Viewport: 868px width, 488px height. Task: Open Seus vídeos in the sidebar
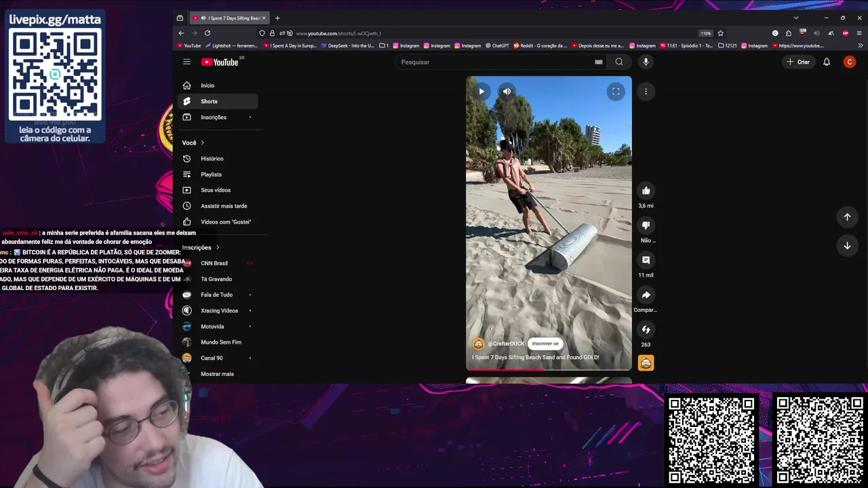click(x=218, y=190)
